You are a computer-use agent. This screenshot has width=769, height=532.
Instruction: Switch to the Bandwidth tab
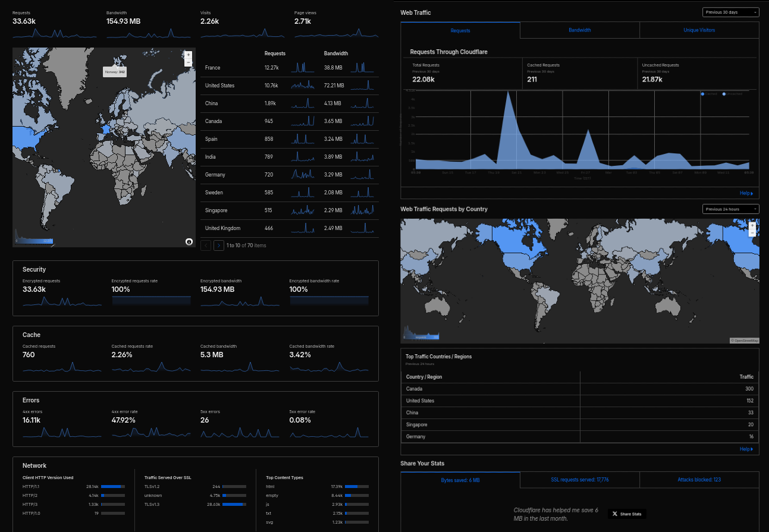coord(579,30)
